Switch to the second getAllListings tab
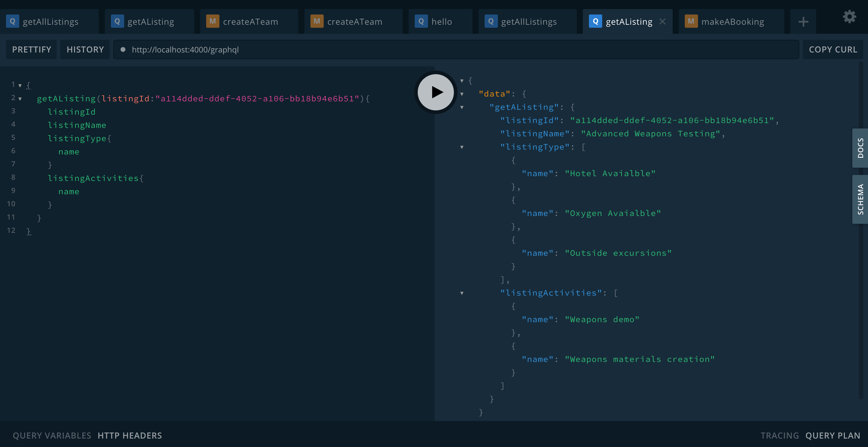This screenshot has width=868, height=447. [527, 22]
